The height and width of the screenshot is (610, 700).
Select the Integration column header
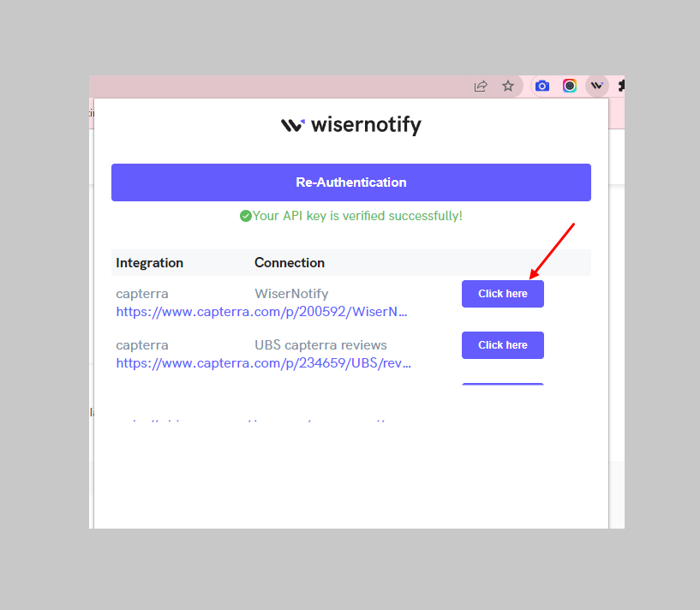150,263
